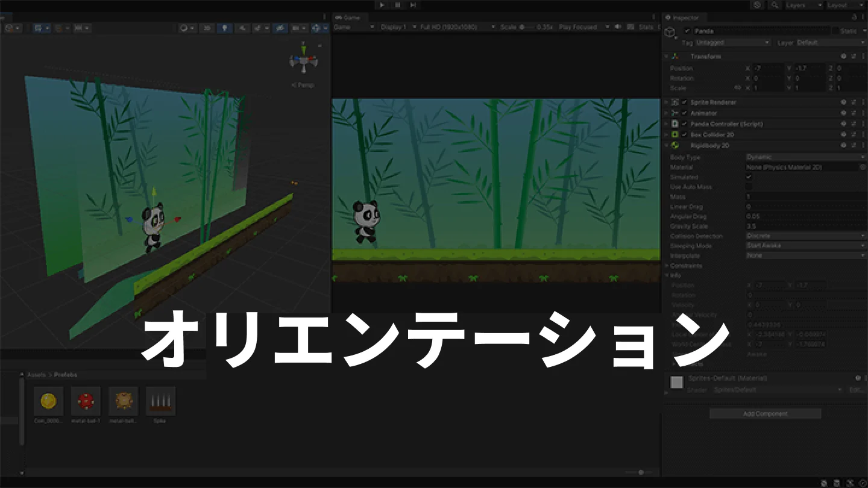
Task: Toggle Scene audio icon
Action: (242, 28)
